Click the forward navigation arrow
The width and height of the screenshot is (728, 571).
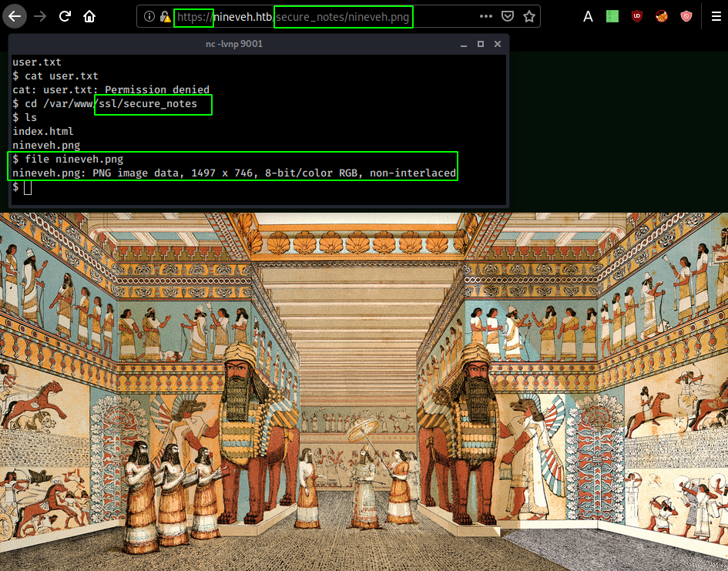(40, 16)
